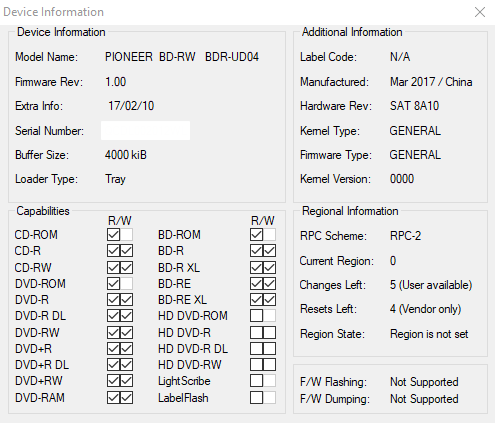
Task: Click changes left value '5 (User available)'
Action: coord(431,285)
